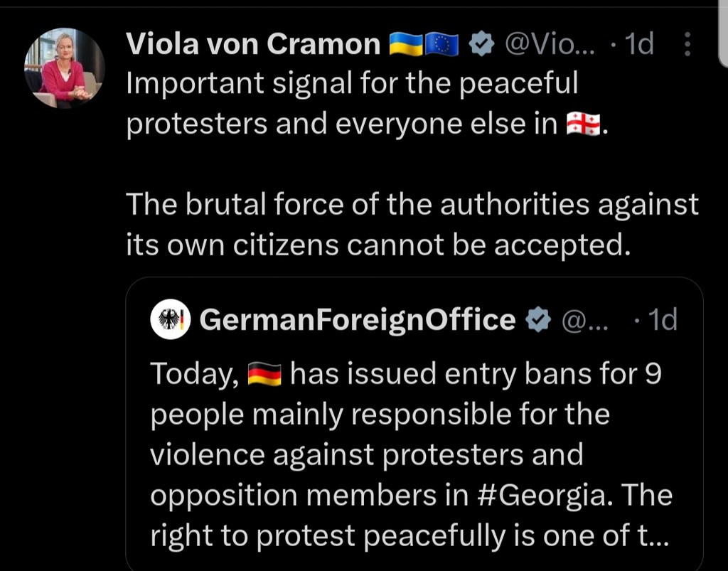Click the Viola von Cramon display name
Screen dimensions: 728x571
[x=252, y=45]
